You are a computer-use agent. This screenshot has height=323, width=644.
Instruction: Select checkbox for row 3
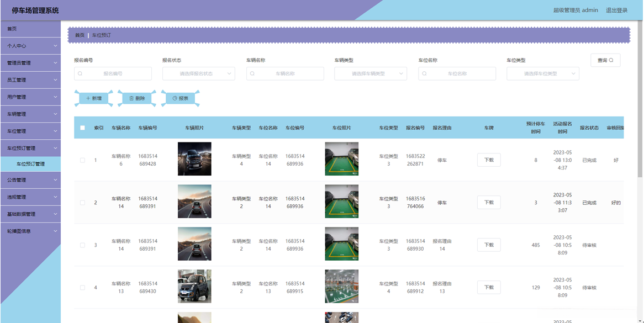pos(82,245)
